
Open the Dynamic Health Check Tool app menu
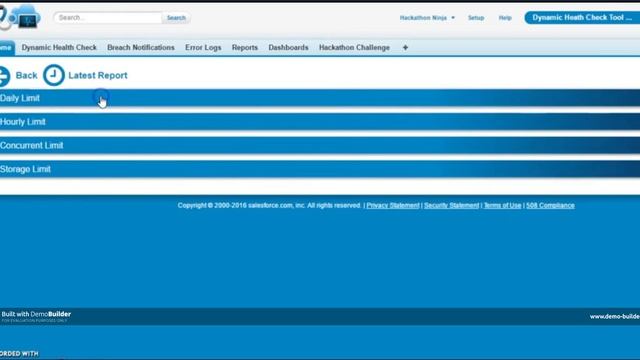[582, 18]
